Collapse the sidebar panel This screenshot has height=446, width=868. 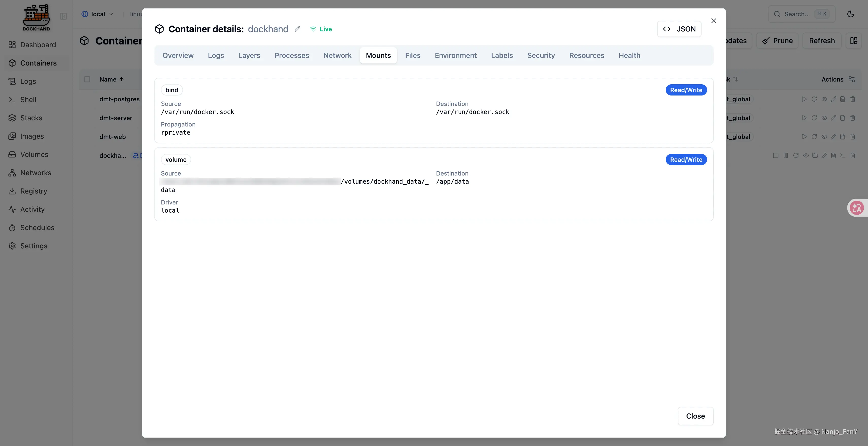pos(63,16)
